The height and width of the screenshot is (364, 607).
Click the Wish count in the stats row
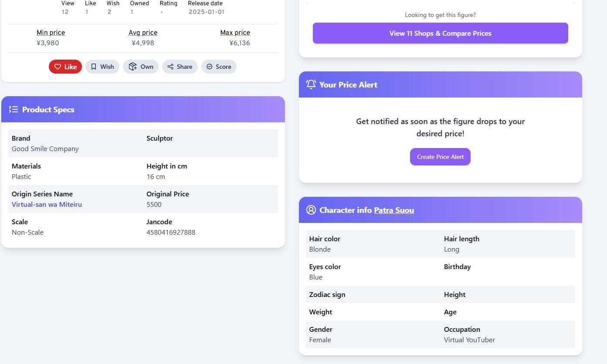[112, 12]
